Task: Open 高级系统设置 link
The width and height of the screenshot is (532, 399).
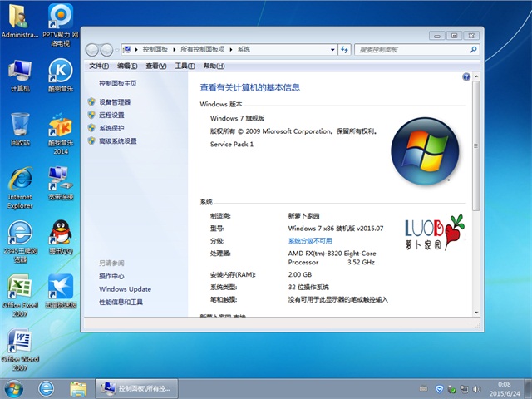Action: [118, 140]
